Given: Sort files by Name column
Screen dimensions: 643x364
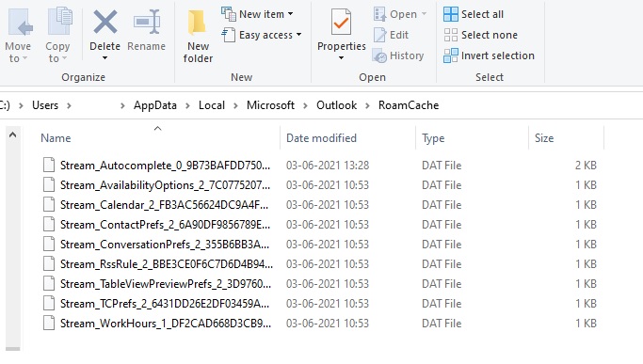Looking at the screenshot, I should click(56, 138).
